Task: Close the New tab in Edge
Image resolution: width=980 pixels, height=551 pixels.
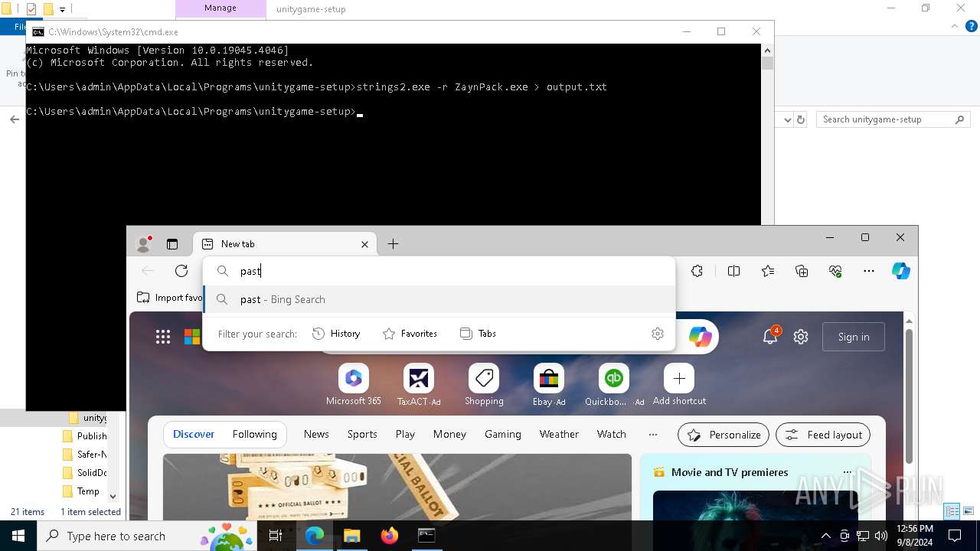Action: (364, 244)
